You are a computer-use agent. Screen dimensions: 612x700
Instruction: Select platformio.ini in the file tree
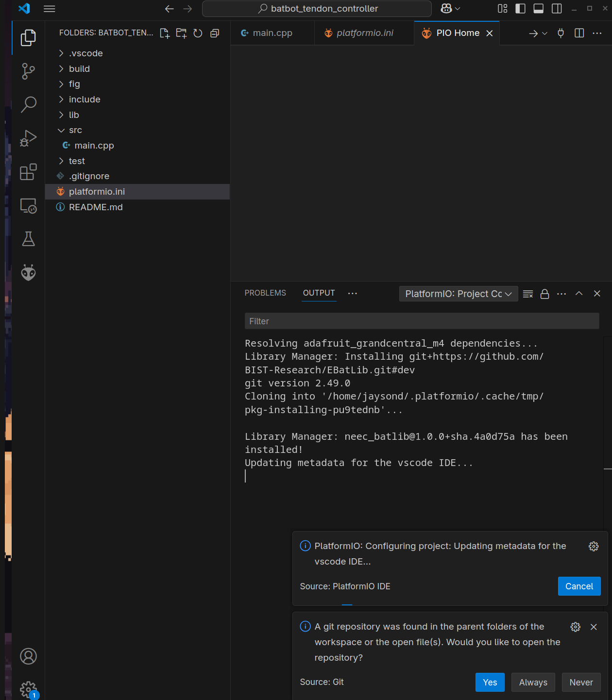point(137,192)
